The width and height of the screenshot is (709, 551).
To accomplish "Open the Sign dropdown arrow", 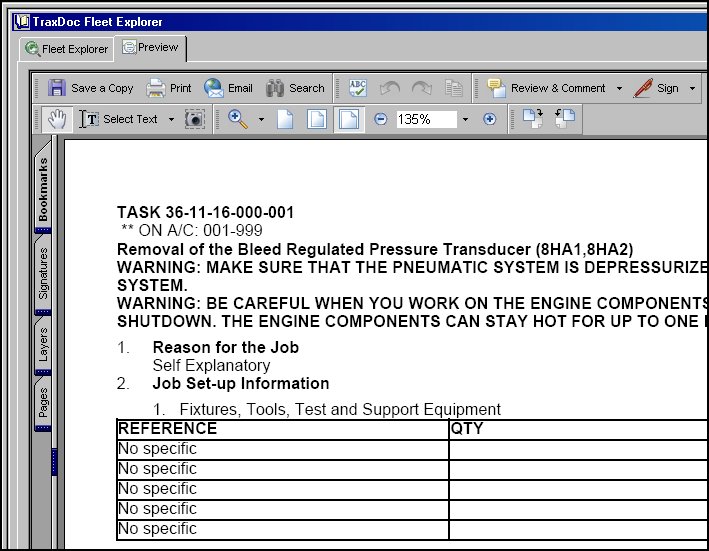I will (692, 88).
